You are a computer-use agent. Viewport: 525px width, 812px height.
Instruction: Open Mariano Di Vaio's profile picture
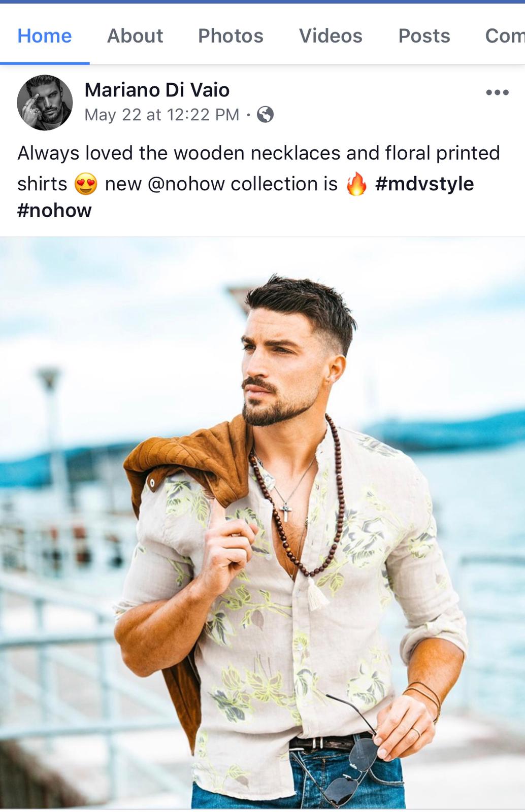(x=45, y=103)
